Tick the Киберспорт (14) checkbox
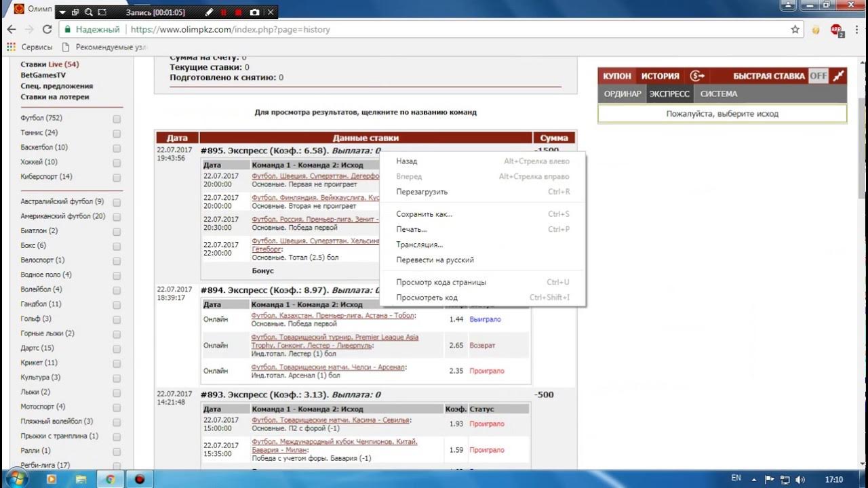 [x=117, y=178]
